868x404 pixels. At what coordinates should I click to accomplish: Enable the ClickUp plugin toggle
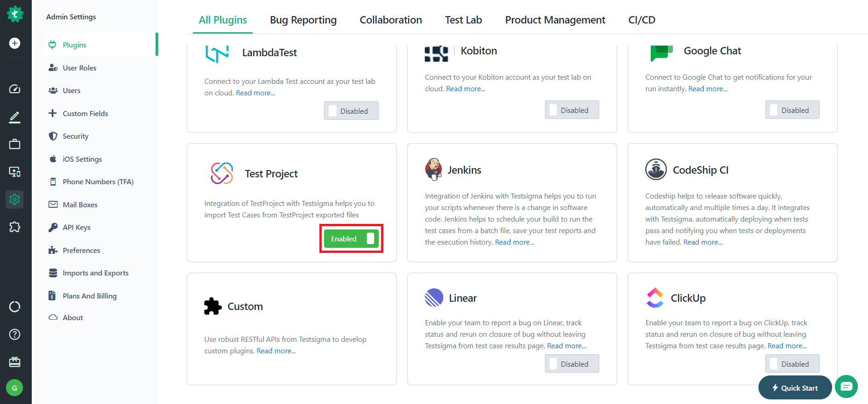coord(792,363)
